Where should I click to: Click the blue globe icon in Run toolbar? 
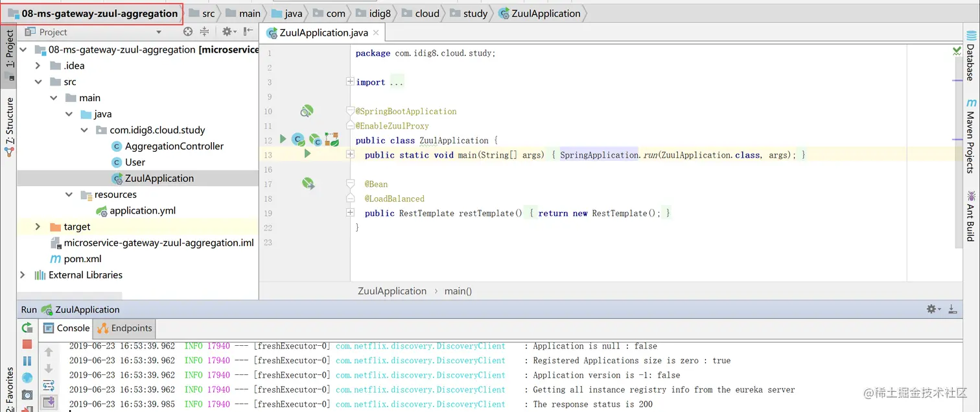27,378
